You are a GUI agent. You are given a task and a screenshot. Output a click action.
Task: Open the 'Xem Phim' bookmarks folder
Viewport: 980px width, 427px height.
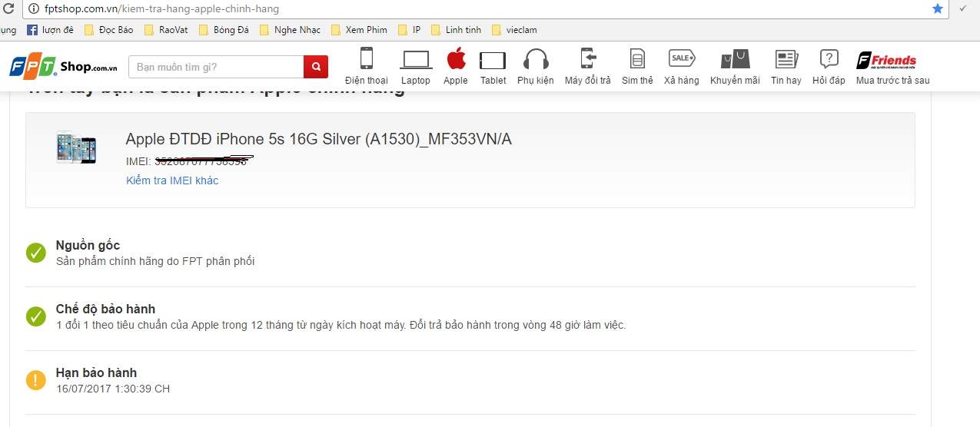(x=359, y=30)
